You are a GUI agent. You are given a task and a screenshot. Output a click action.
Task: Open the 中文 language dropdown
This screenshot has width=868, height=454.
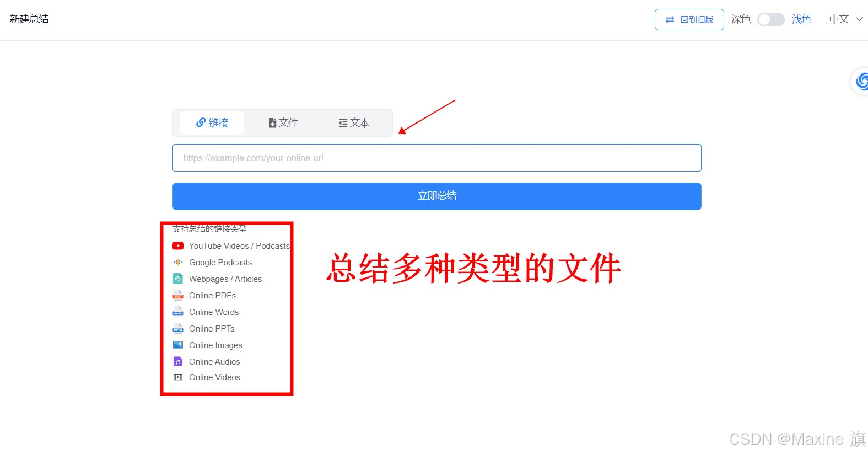coord(846,19)
